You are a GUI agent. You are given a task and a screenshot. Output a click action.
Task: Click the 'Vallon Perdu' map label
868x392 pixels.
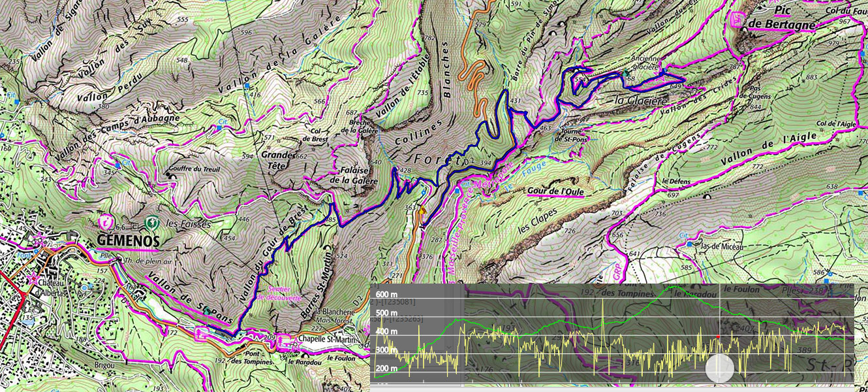pyautogui.click(x=109, y=86)
